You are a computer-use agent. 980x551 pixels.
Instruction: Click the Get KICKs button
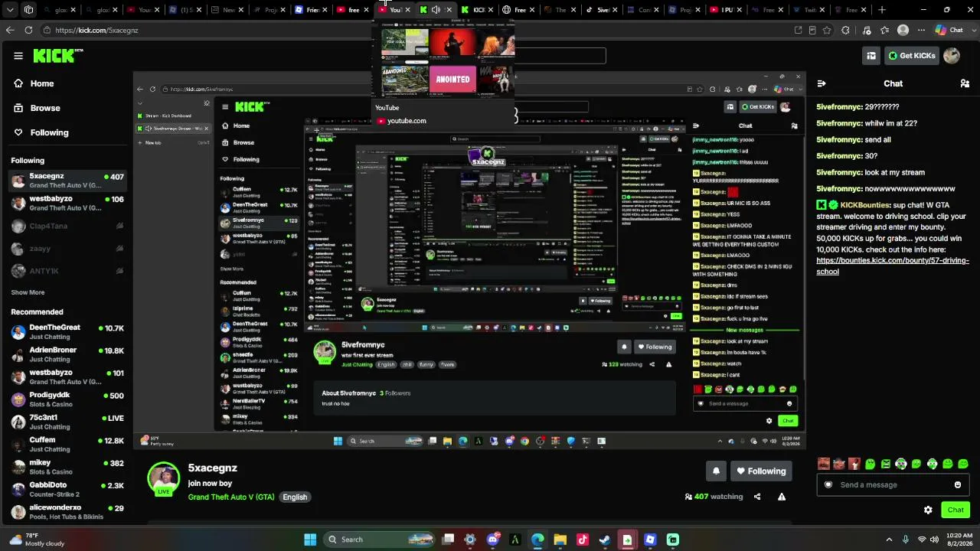[911, 55]
